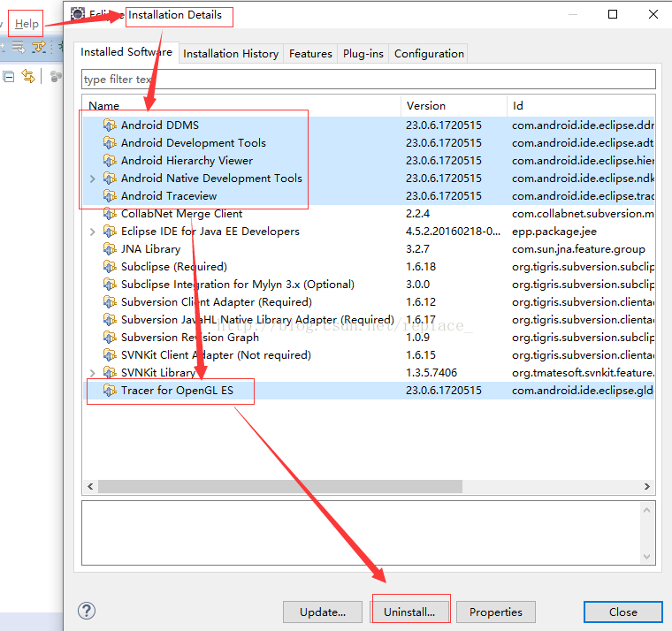Click the Subclipse (Required) feature icon

pyautogui.click(x=110, y=266)
